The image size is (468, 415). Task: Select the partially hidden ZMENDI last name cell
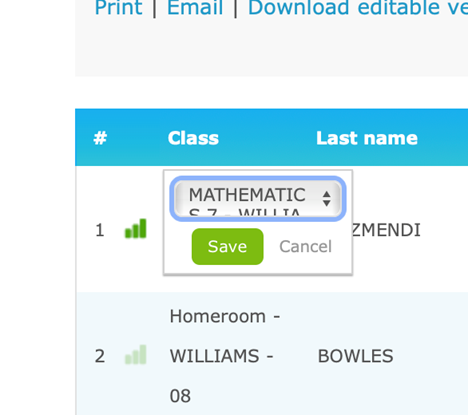386,230
